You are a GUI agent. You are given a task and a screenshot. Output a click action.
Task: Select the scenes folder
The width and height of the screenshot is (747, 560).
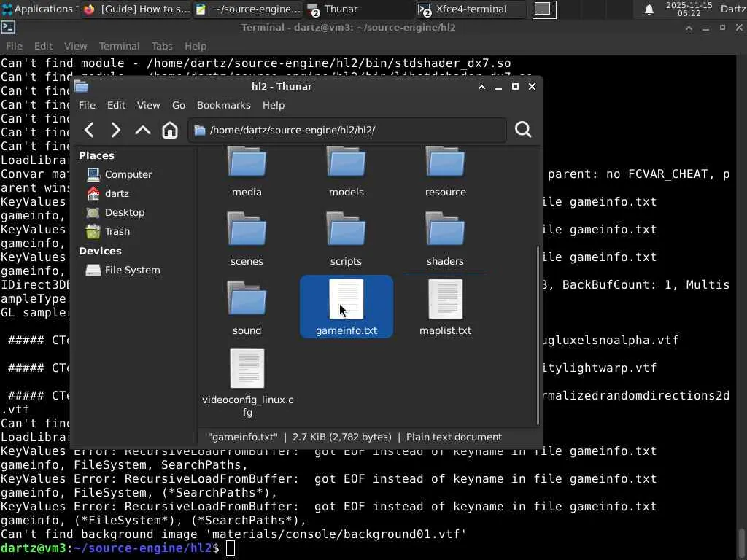click(x=247, y=239)
